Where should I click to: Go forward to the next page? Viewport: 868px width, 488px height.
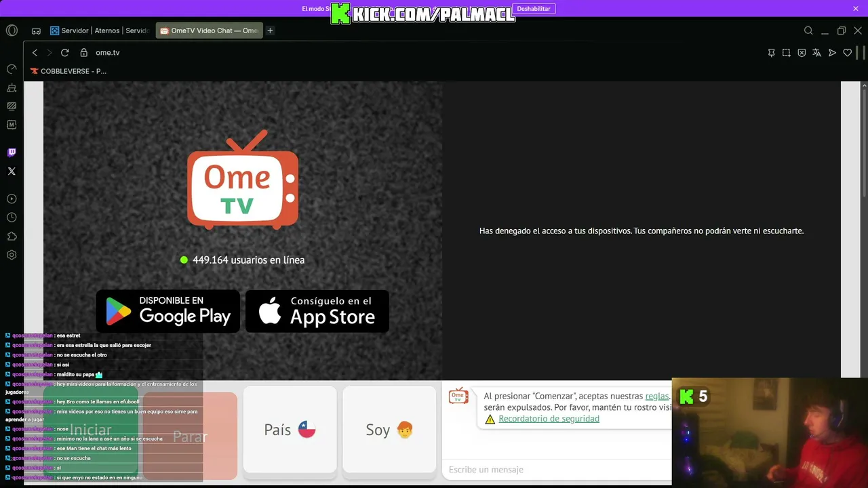point(50,53)
